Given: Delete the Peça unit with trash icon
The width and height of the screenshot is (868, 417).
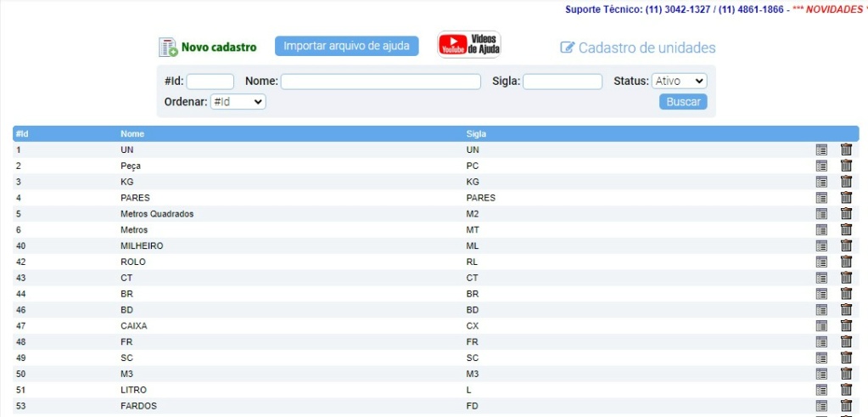Looking at the screenshot, I should point(846,166).
